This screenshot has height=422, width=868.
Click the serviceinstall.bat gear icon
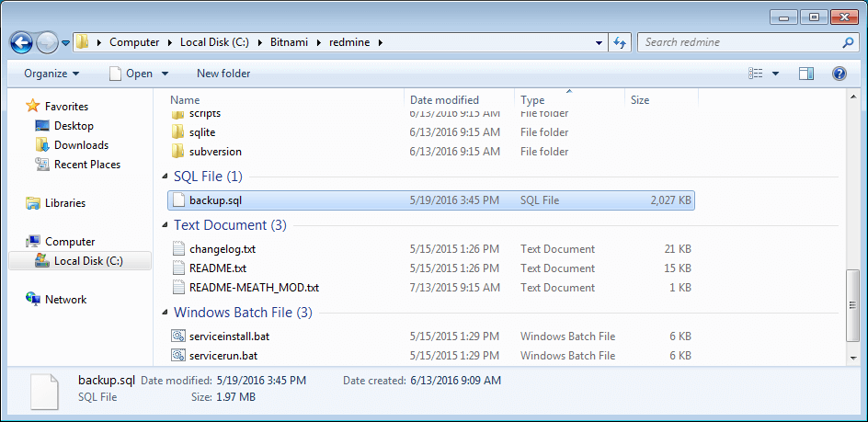pyautogui.click(x=177, y=336)
